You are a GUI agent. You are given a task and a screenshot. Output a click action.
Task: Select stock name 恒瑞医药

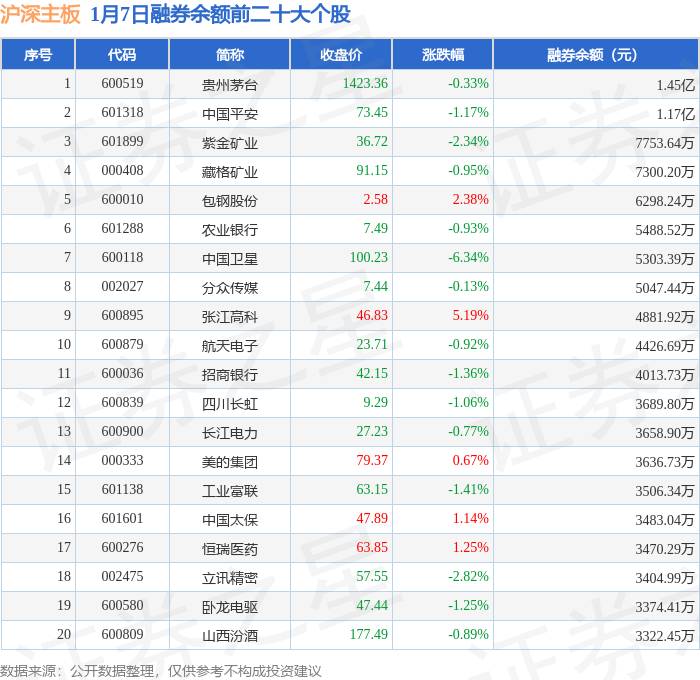229,549
